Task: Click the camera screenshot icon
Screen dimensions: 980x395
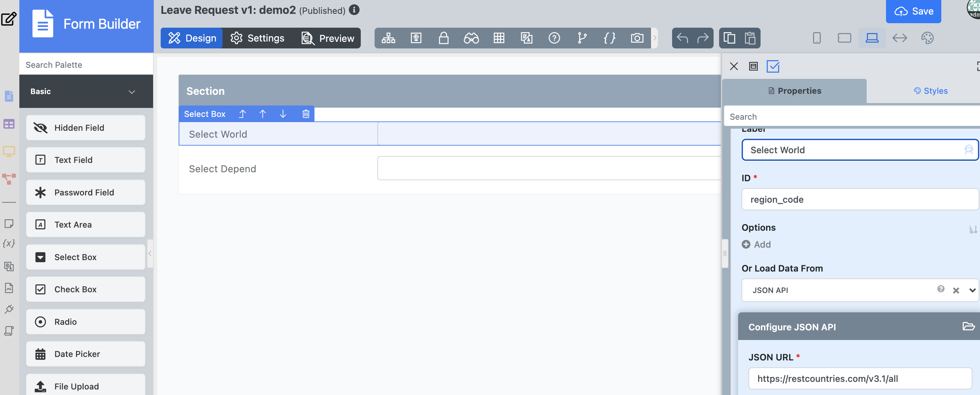Action: point(637,38)
